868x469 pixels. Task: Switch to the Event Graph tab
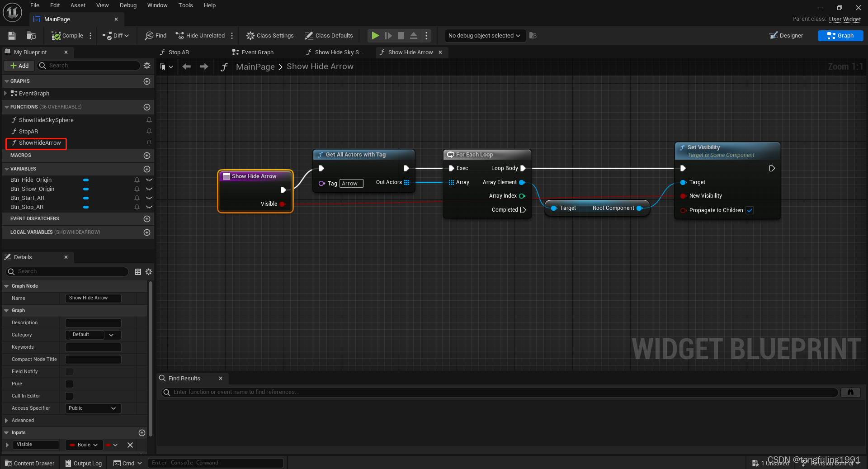(253, 52)
